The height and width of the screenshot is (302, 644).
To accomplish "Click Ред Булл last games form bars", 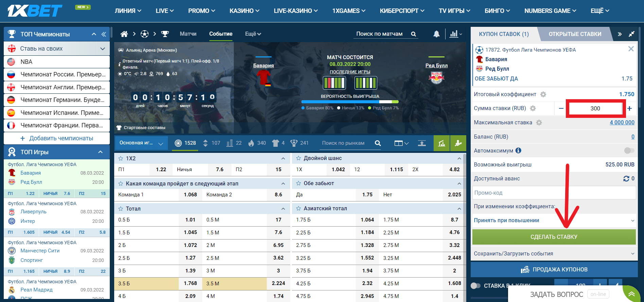I will (366, 83).
